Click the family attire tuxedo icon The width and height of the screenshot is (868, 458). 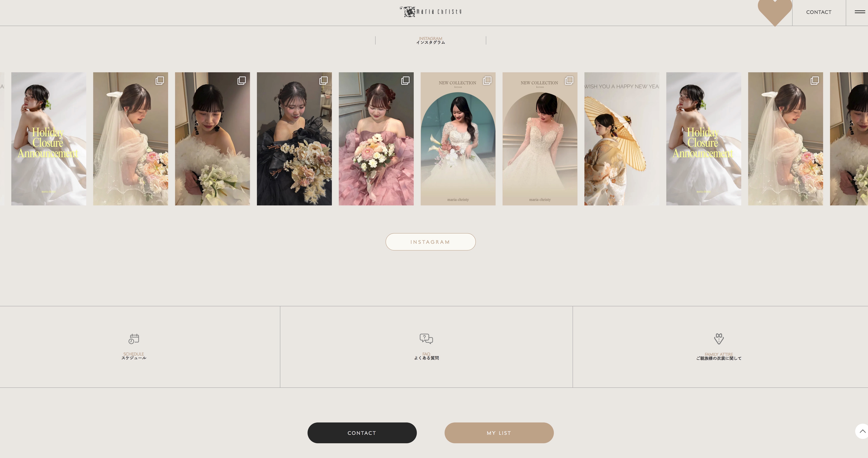click(719, 338)
